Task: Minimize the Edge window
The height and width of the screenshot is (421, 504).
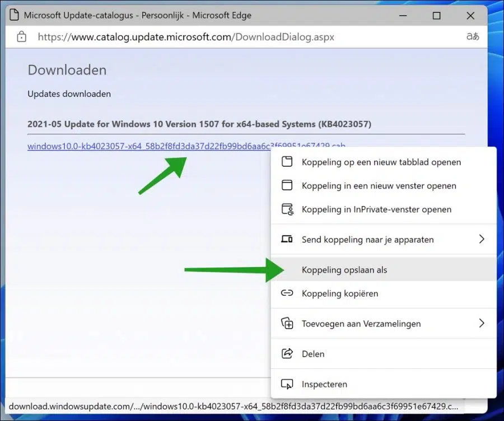Action: (x=403, y=16)
